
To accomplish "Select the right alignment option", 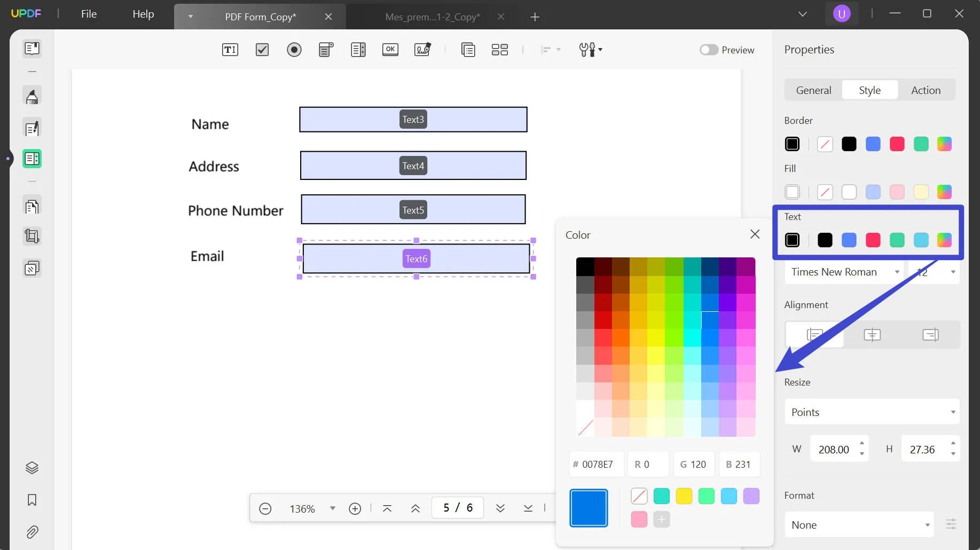I will coord(930,335).
